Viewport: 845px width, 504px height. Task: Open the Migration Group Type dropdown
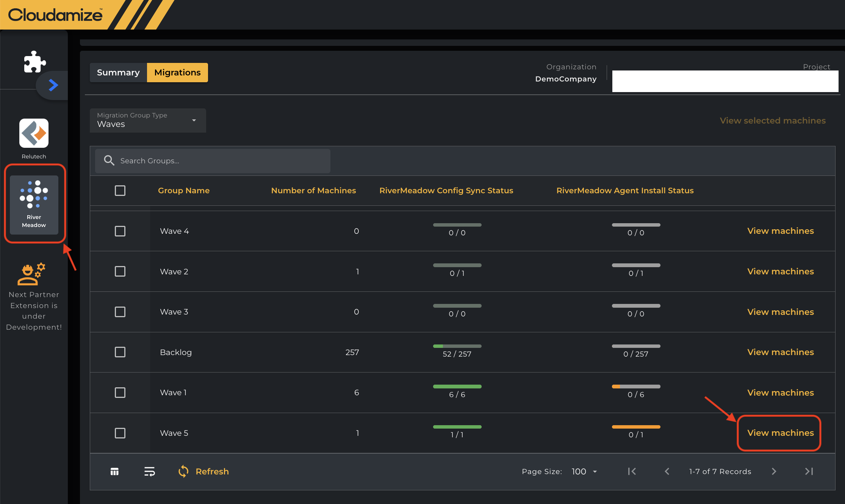point(148,121)
